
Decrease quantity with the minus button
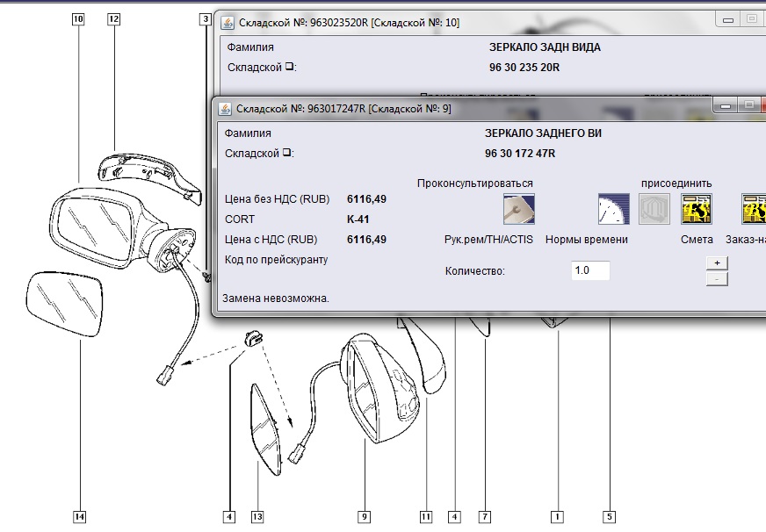(716, 278)
